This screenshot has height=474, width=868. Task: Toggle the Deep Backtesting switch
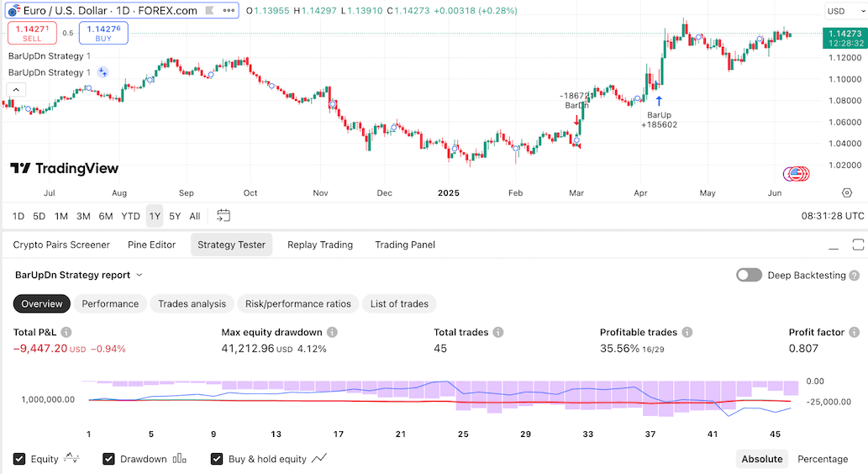point(749,275)
